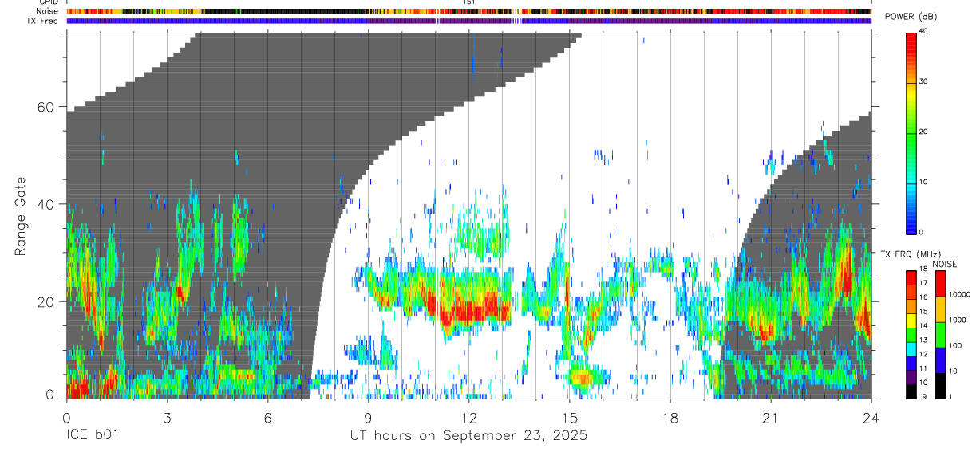The width and height of the screenshot is (980, 452).
Task: Click the CPID row label
Action: [x=47, y=3]
